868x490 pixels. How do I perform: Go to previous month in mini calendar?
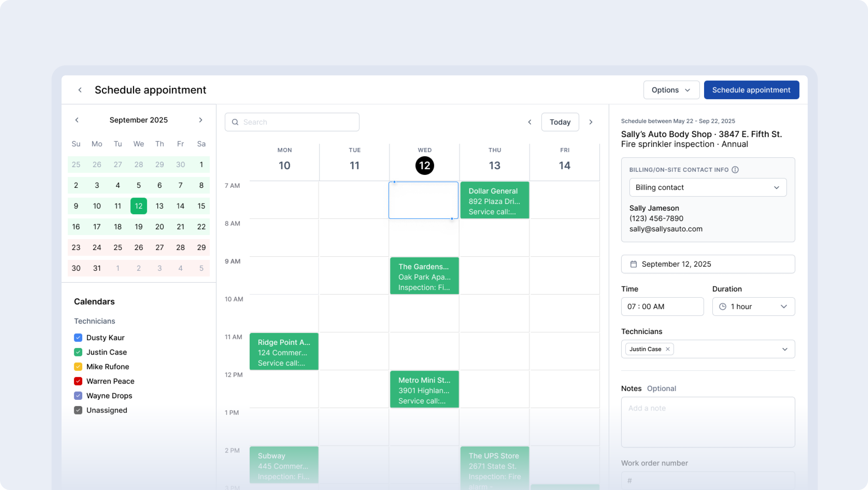[77, 120]
